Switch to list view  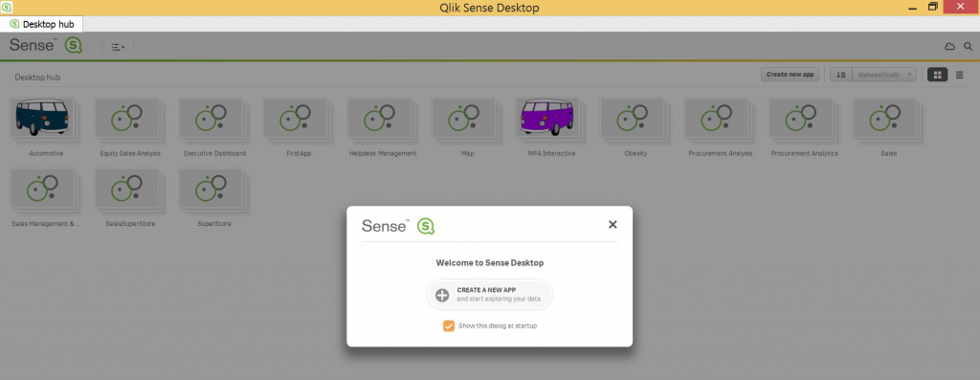click(x=959, y=75)
